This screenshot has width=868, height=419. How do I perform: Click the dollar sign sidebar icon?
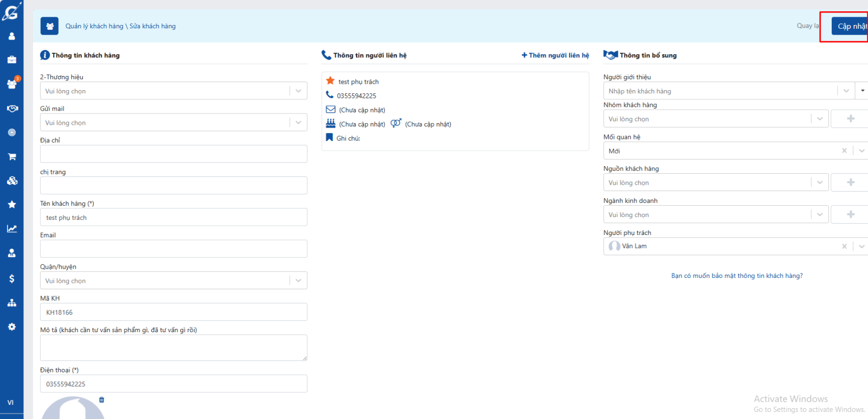[x=11, y=278]
